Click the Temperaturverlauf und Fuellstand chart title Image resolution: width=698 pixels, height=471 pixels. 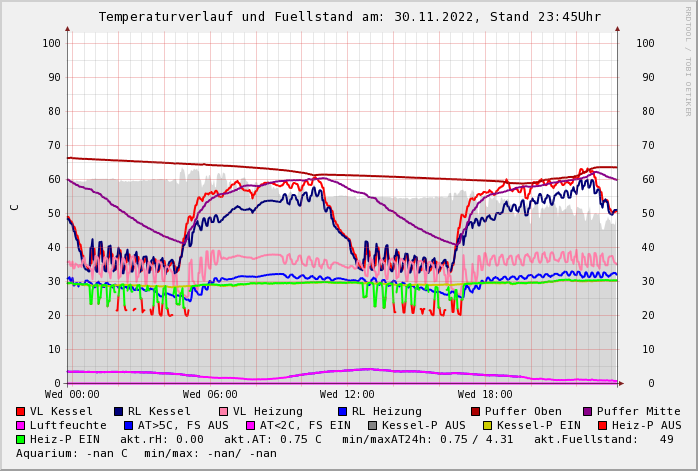[349, 17]
